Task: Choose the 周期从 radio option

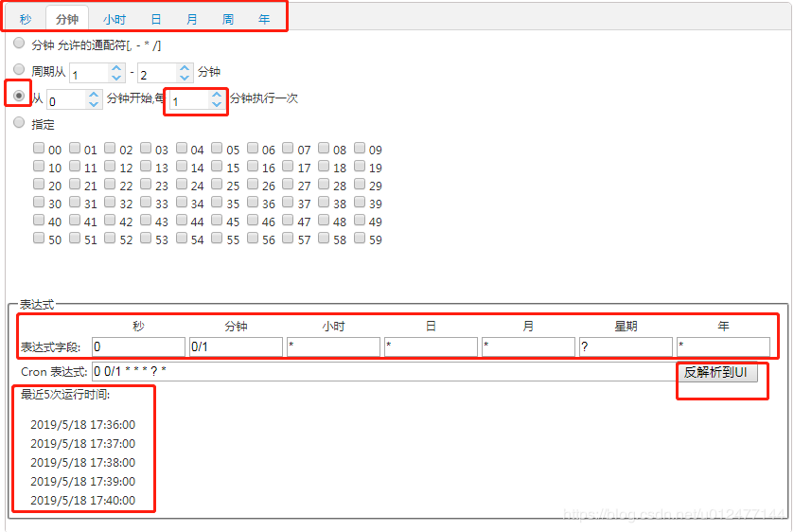Action: point(19,69)
